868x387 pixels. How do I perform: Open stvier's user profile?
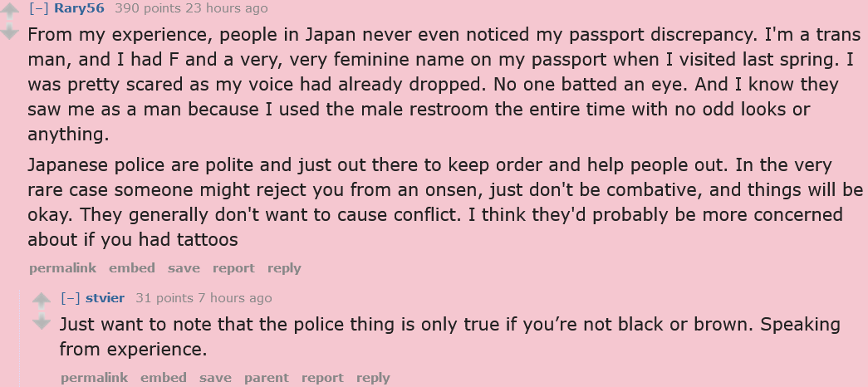[105, 298]
